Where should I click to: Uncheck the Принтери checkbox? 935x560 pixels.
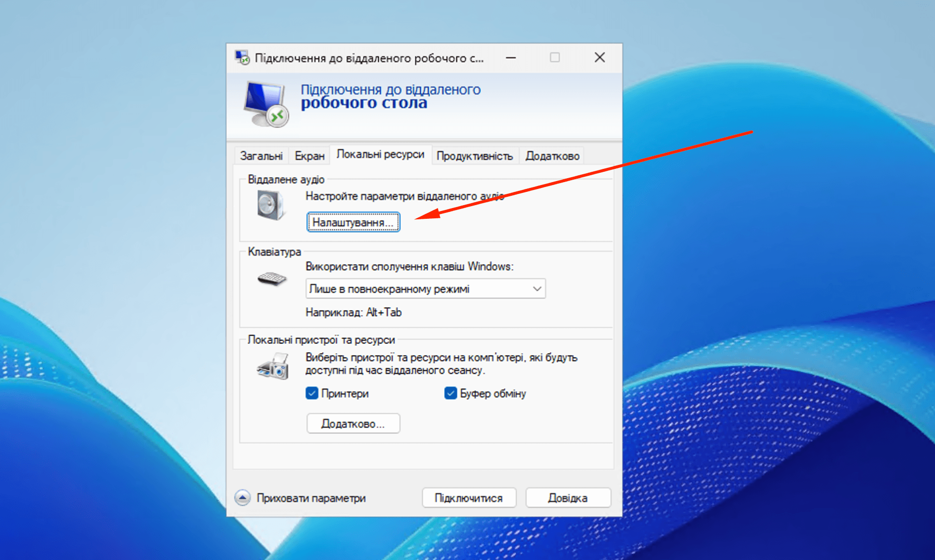click(x=312, y=393)
